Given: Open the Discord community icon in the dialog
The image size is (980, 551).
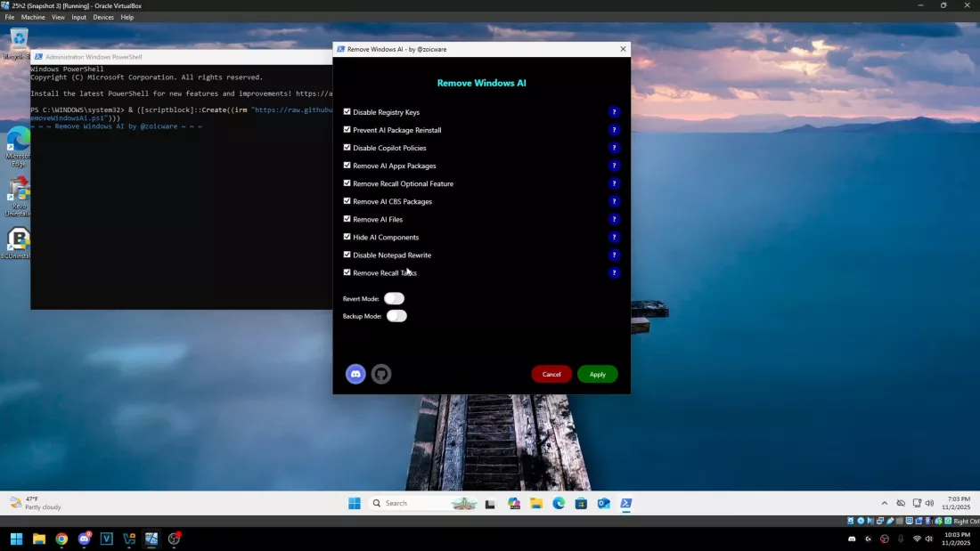Looking at the screenshot, I should point(355,374).
